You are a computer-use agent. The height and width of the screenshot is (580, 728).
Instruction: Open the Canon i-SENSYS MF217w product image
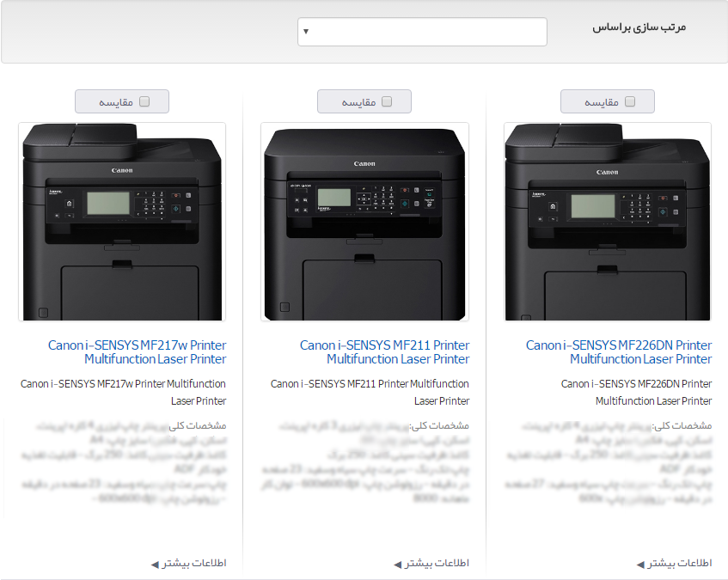pyautogui.click(x=122, y=222)
